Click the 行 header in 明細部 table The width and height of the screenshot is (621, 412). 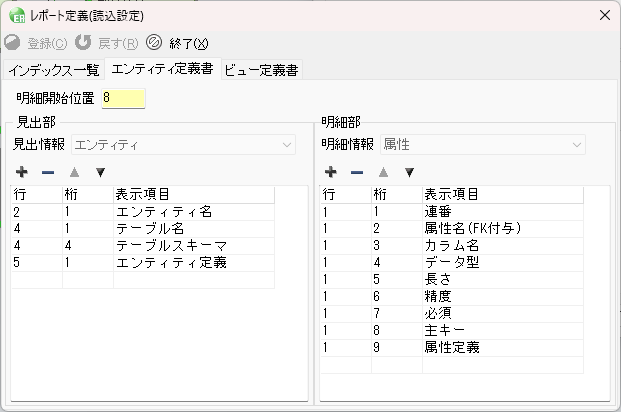click(346, 195)
